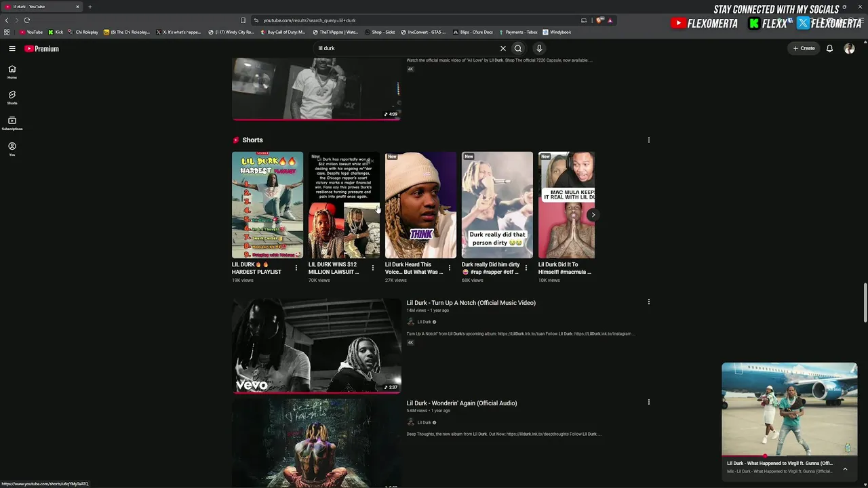The image size is (868, 488).
Task: Bookmark this page via address bar icon
Action: click(243, 20)
